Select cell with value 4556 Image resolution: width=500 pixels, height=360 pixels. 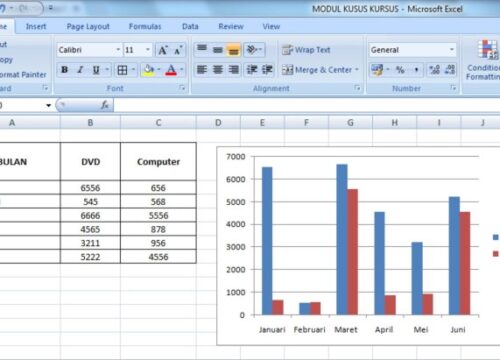[x=158, y=257]
